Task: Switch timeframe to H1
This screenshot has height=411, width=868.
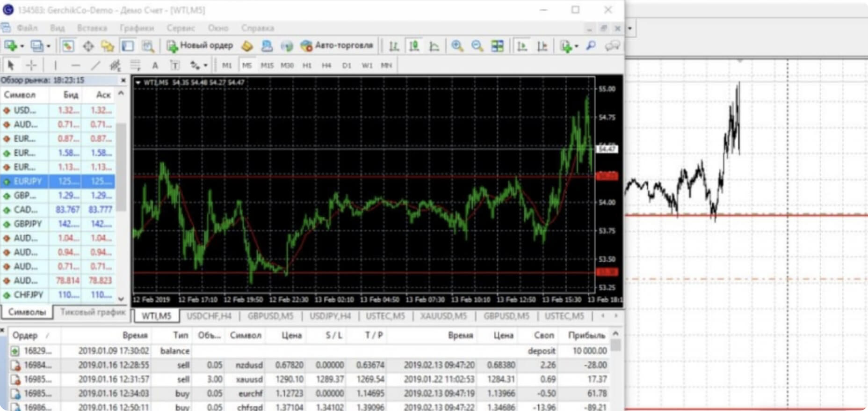Action: coord(307,66)
